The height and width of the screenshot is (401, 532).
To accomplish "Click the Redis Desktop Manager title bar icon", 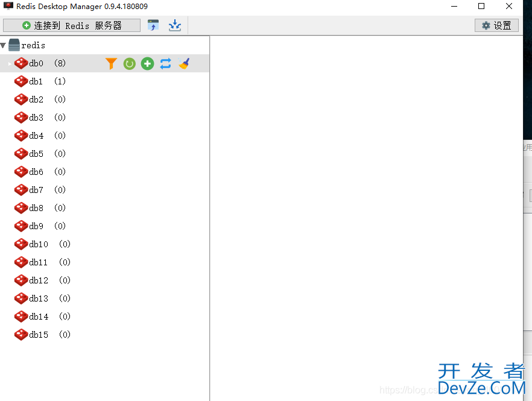I will pyautogui.click(x=8, y=6).
